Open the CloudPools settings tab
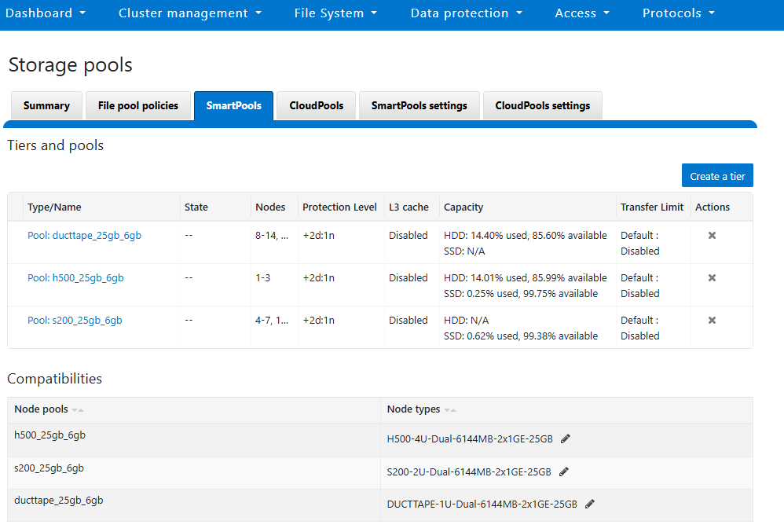 (543, 105)
